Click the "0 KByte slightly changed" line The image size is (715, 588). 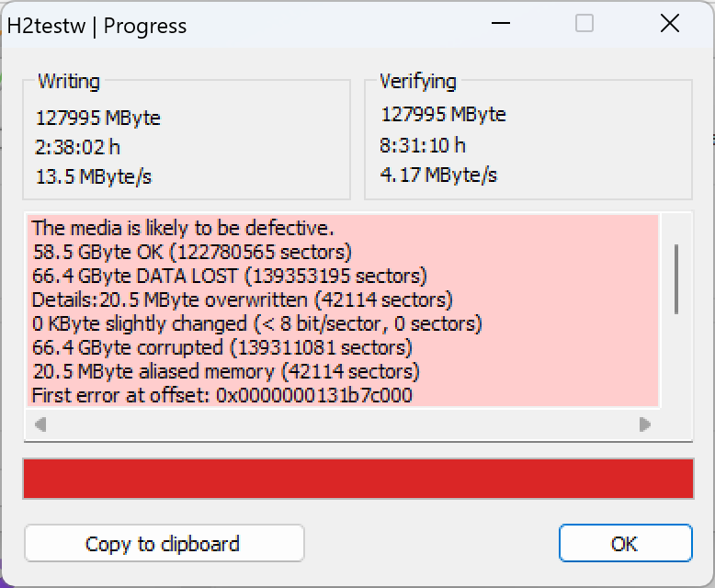256,323
